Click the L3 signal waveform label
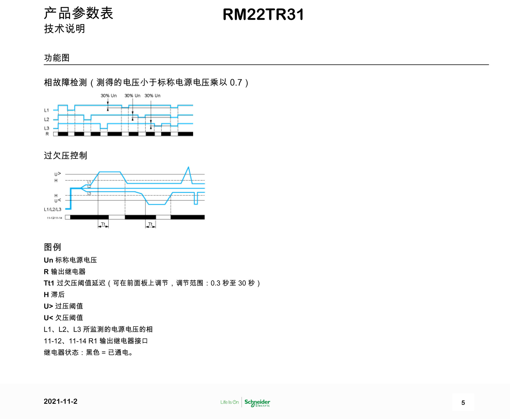 [46, 128]
